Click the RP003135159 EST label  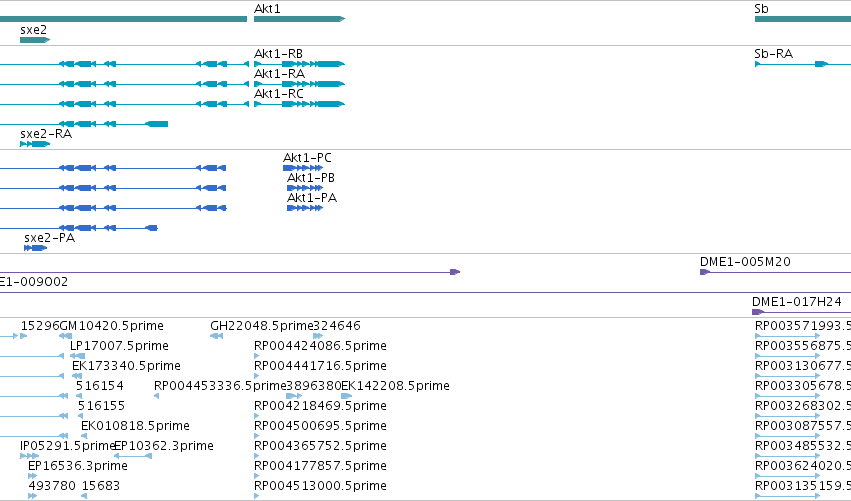[x=803, y=486]
